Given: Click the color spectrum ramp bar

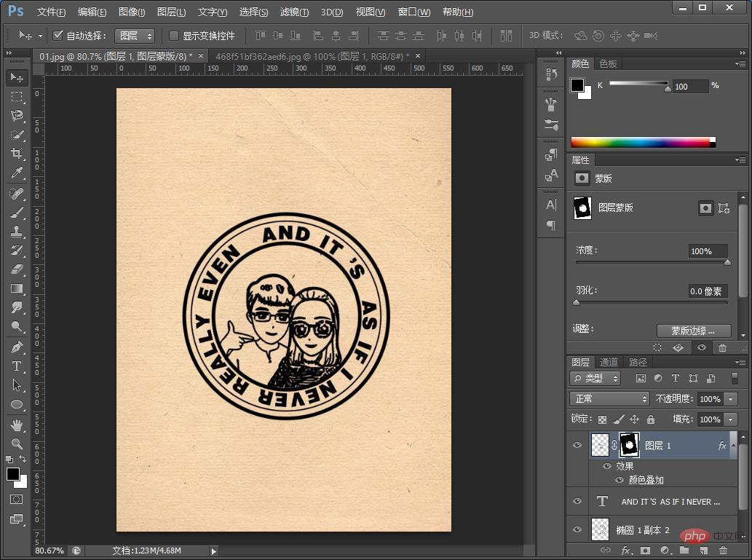Looking at the screenshot, I should (x=643, y=143).
